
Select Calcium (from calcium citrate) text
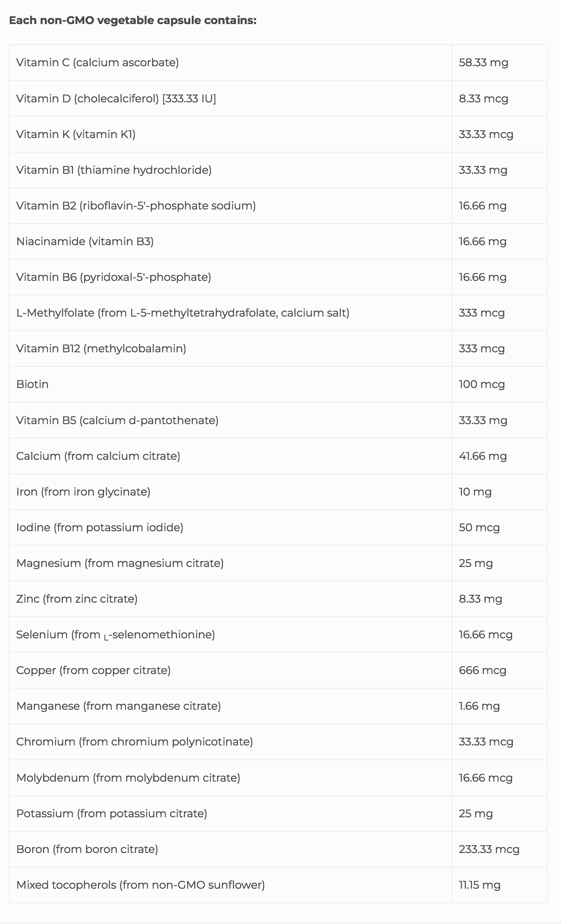tap(98, 456)
